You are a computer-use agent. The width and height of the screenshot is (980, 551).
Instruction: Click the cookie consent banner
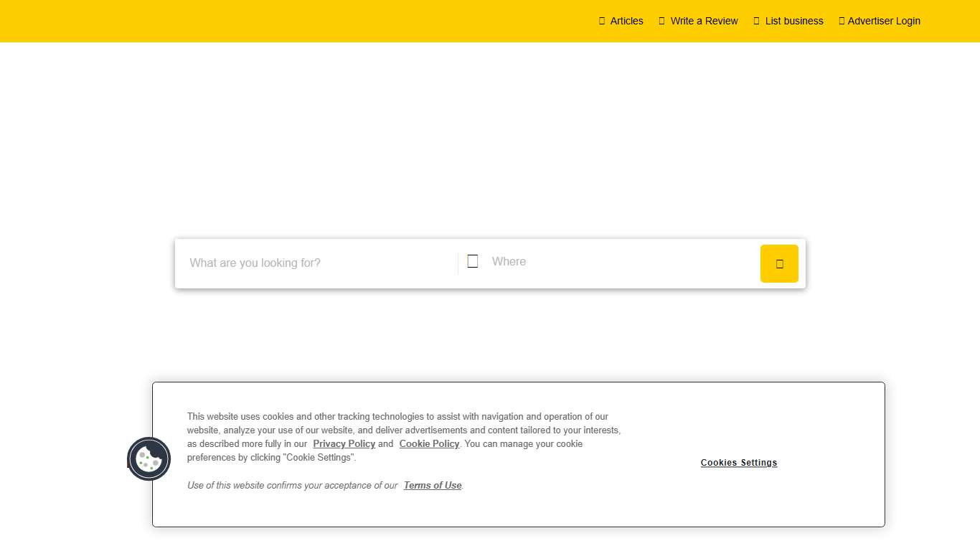point(518,454)
